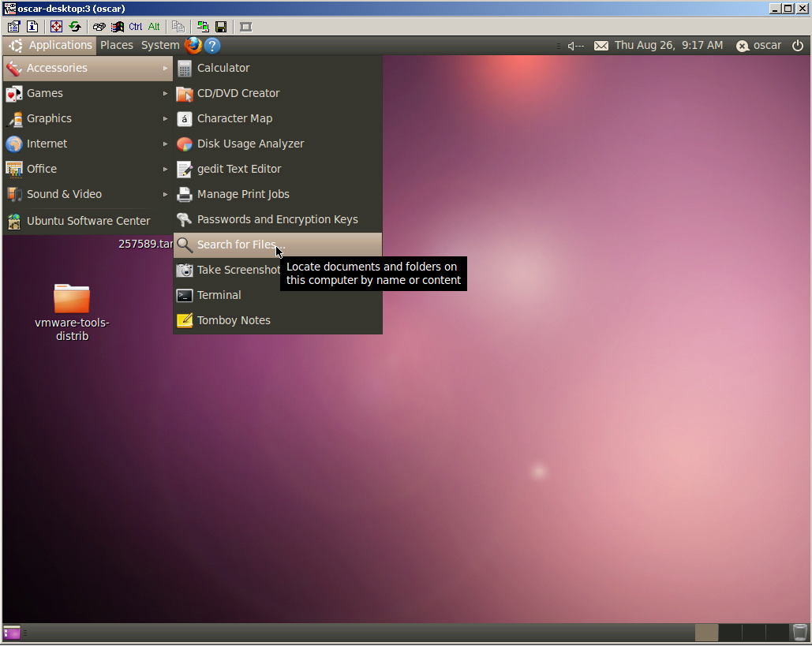
Task: Click the date and time clock
Action: click(668, 46)
